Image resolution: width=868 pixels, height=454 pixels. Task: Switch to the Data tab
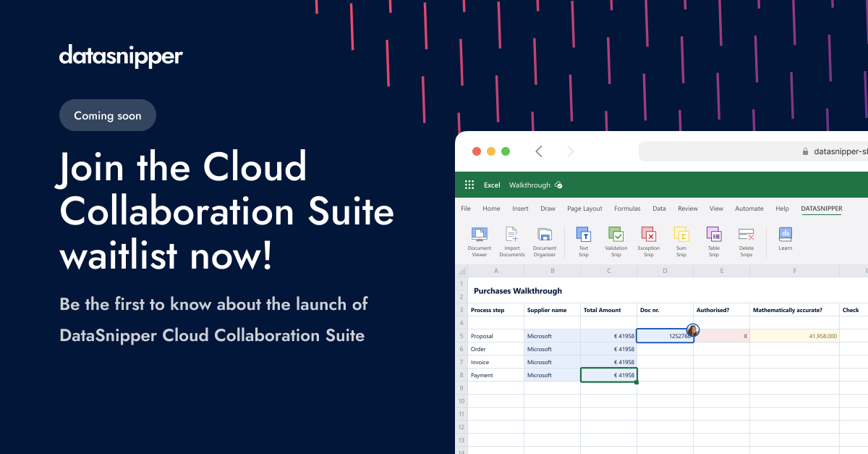(x=659, y=209)
